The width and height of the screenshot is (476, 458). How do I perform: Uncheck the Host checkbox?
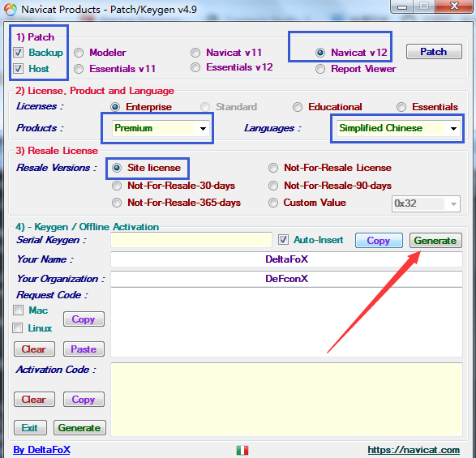click(x=18, y=69)
